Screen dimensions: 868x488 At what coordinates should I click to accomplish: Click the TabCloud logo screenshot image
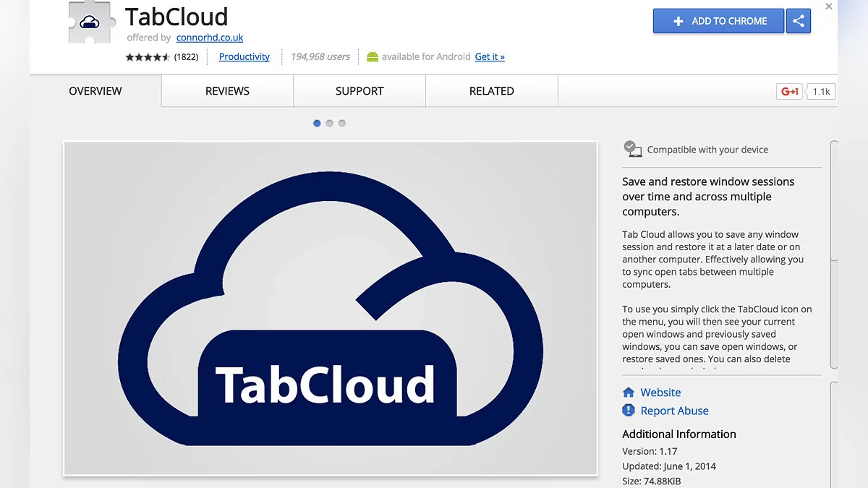[331, 308]
